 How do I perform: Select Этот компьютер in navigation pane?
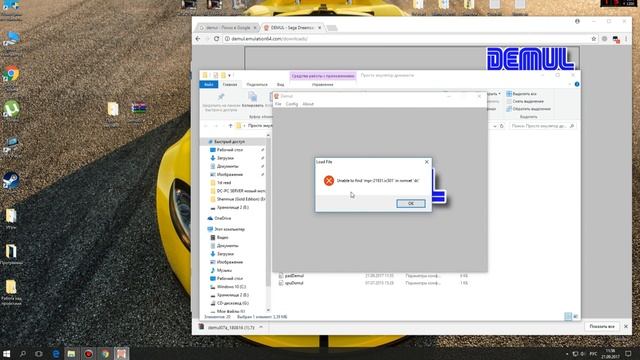pyautogui.click(x=229, y=229)
